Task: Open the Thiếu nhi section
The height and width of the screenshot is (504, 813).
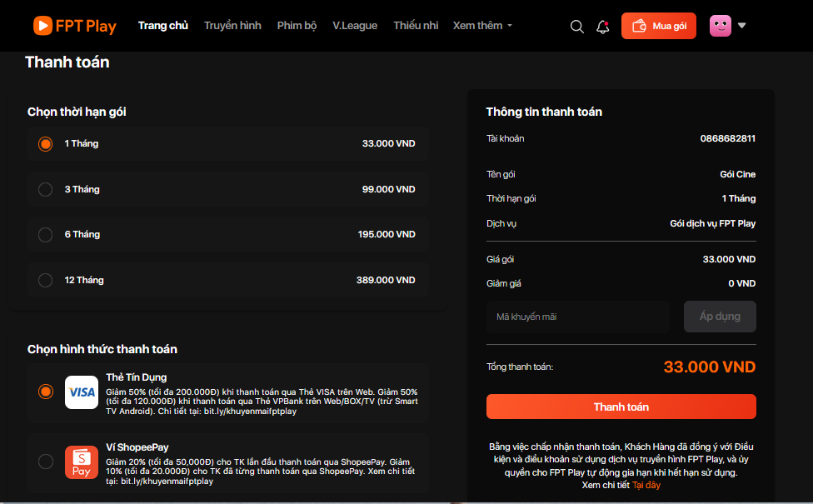Action: coord(416,25)
